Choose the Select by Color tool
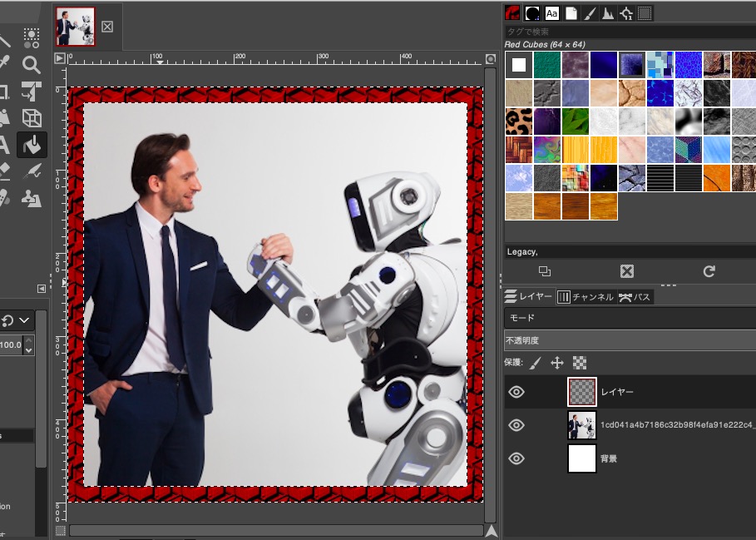Screen dimensions: 756x540 click(32, 37)
